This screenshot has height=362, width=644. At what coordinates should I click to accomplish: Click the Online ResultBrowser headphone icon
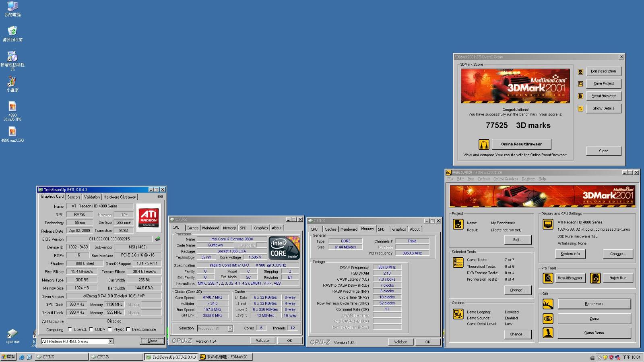(484, 144)
